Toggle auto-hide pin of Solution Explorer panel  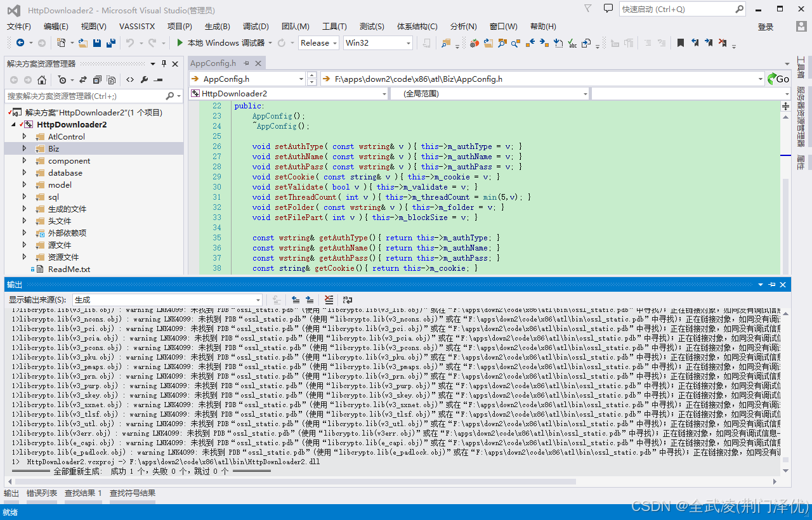tap(164, 64)
